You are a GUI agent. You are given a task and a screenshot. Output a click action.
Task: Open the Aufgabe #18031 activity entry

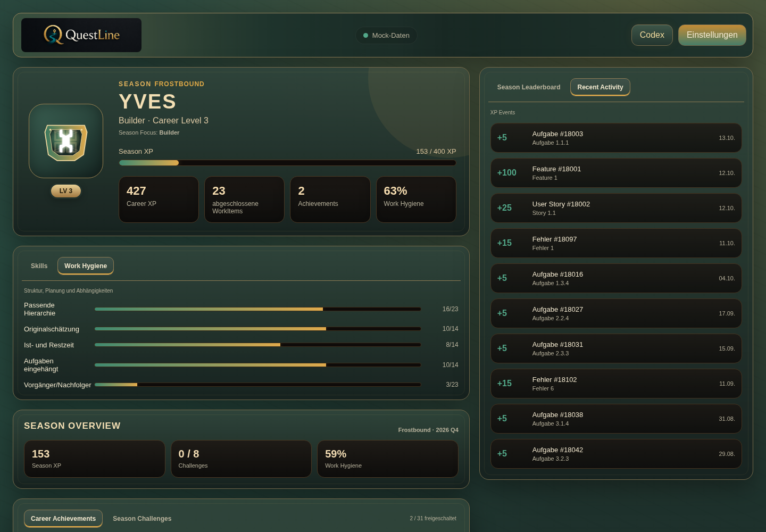[616, 348]
